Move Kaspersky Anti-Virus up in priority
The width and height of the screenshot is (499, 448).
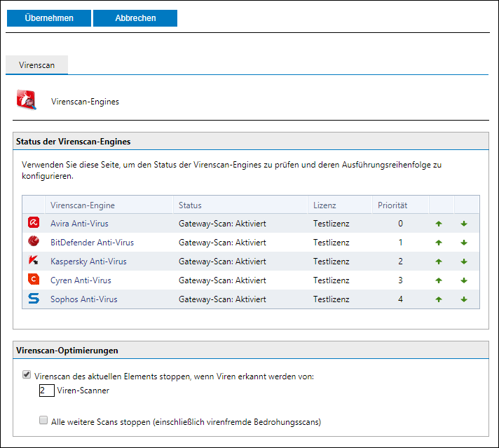point(439,262)
